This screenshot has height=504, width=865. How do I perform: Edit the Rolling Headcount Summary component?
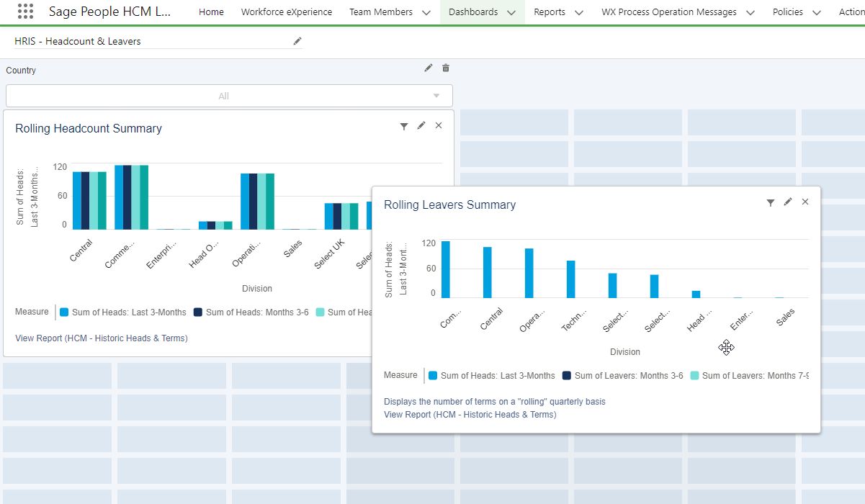pos(421,125)
